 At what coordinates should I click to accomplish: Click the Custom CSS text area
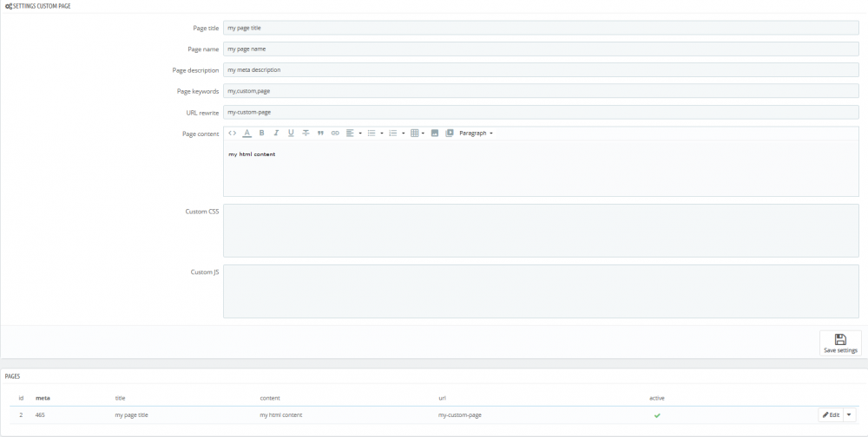coord(541,231)
